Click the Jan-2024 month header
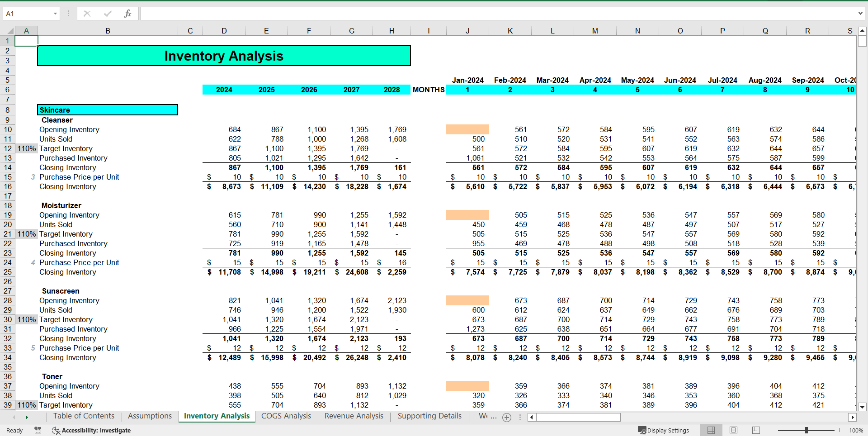 coord(467,80)
